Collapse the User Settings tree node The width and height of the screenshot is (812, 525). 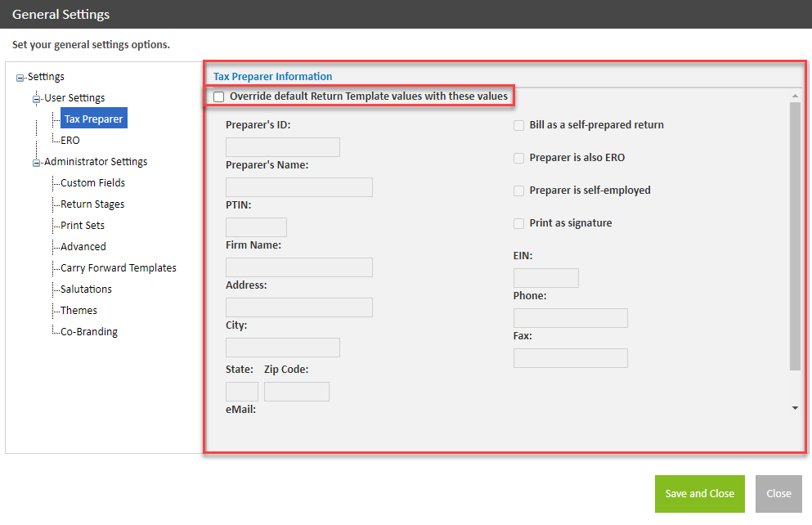click(x=37, y=99)
